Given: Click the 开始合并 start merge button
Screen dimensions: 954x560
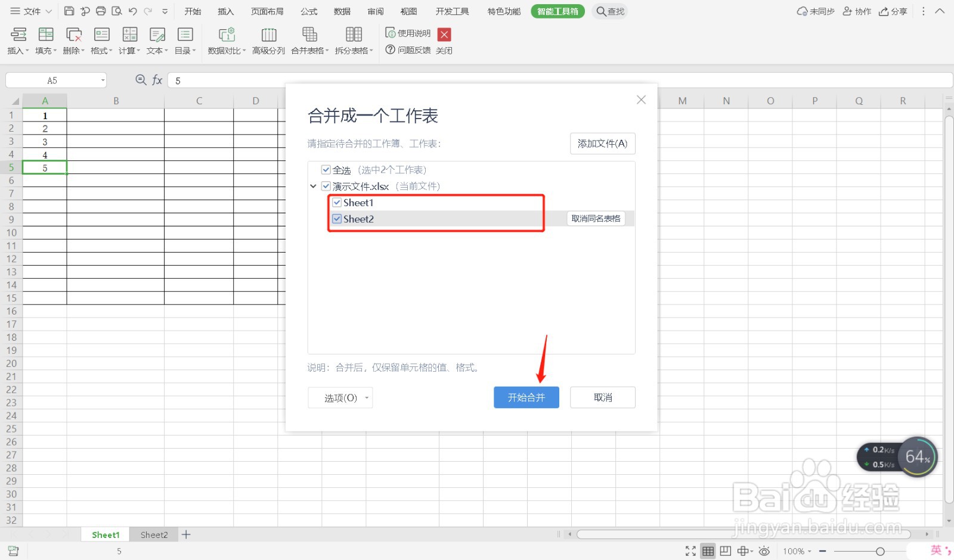Looking at the screenshot, I should point(526,397).
